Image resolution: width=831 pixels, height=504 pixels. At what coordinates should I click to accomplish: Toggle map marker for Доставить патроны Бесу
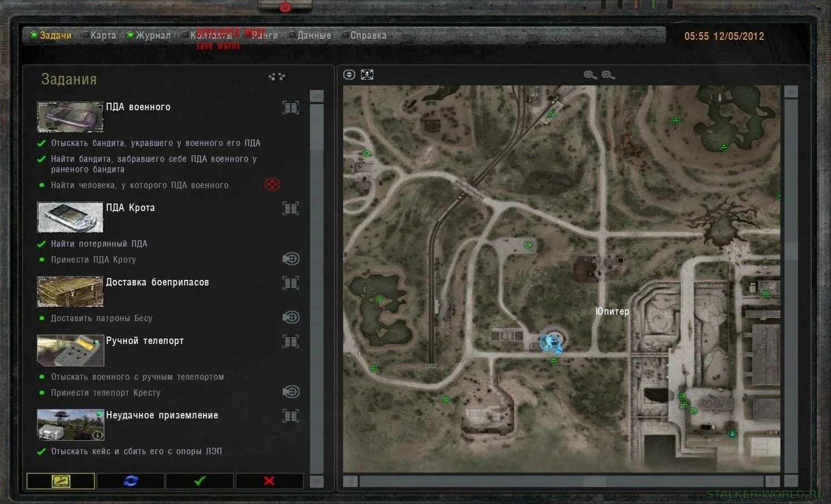coord(291,317)
